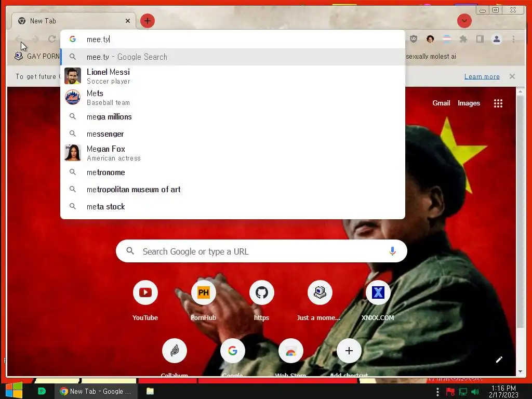
Task: Click the customize page pencil icon
Action: tap(499, 360)
